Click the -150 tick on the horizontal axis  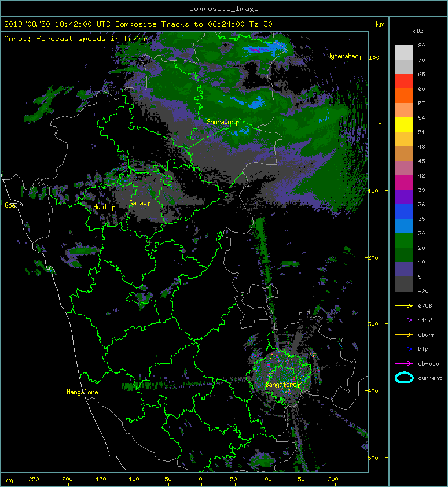pos(99,479)
